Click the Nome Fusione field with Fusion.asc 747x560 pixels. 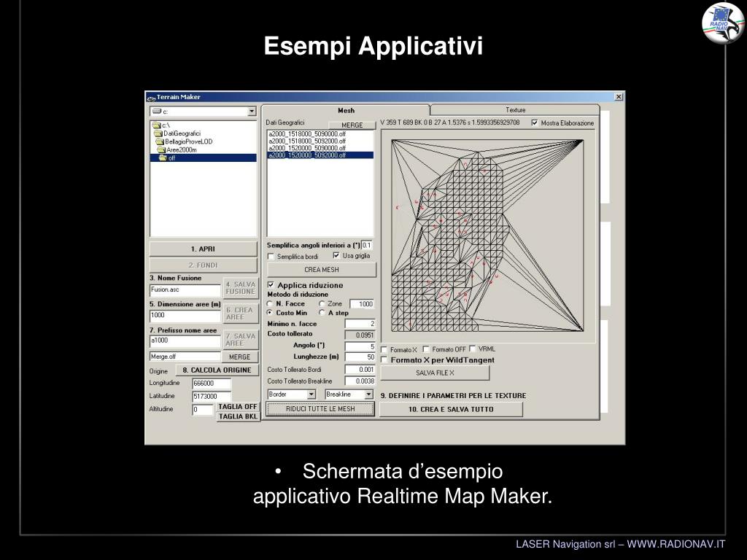185,290
